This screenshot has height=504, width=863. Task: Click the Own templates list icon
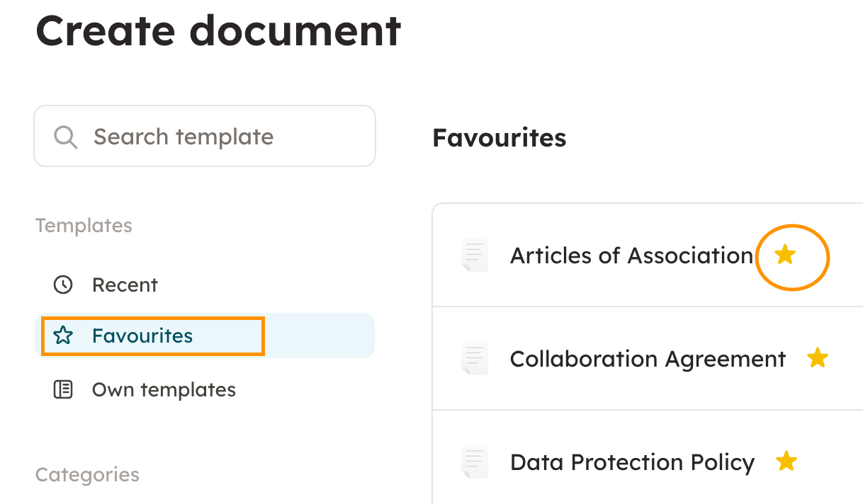tap(64, 390)
